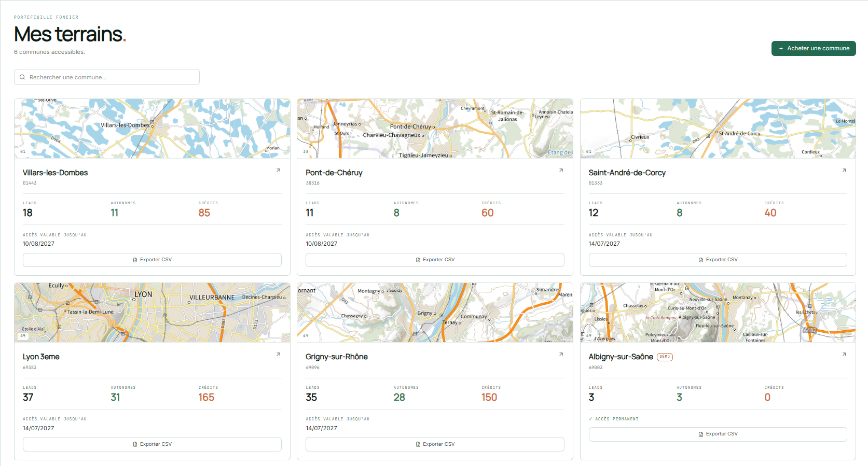Click the autonomes value 31 for Lyon 3eme

tap(115, 398)
